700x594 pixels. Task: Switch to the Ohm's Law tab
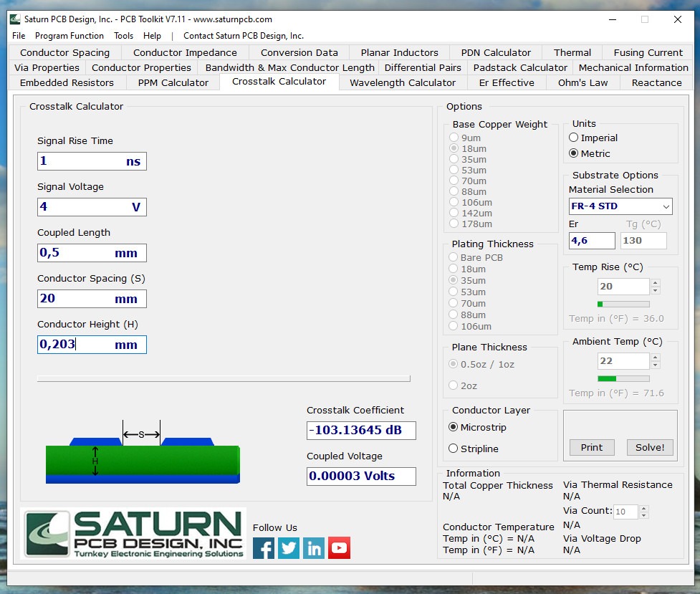point(582,82)
